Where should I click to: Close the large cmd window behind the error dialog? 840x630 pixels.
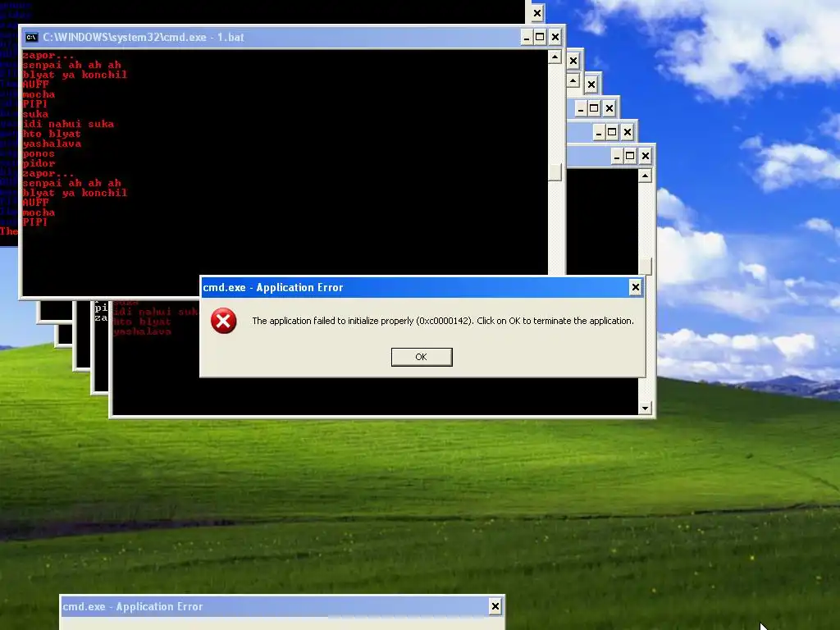(645, 156)
